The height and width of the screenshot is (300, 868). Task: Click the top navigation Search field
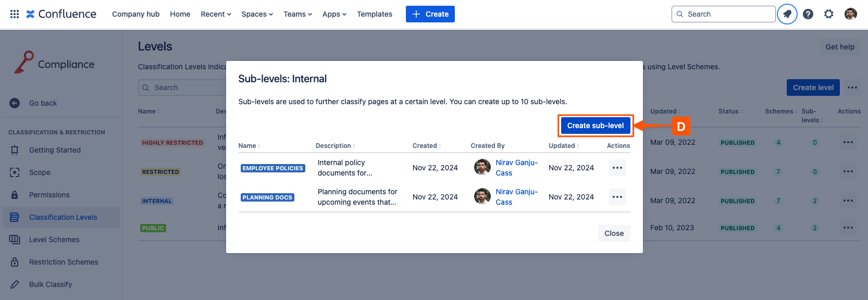pyautogui.click(x=723, y=14)
